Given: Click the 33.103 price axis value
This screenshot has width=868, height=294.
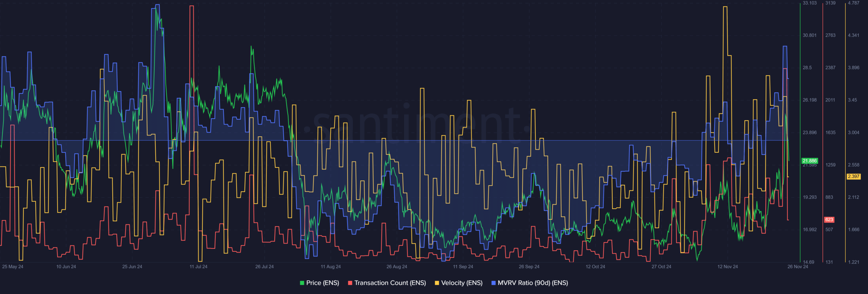Looking at the screenshot, I should [x=810, y=3].
